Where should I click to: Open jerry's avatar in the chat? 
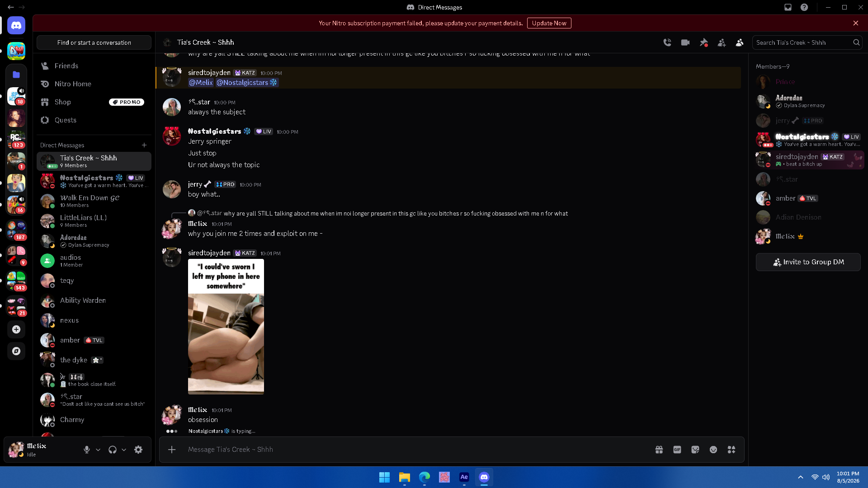click(172, 189)
